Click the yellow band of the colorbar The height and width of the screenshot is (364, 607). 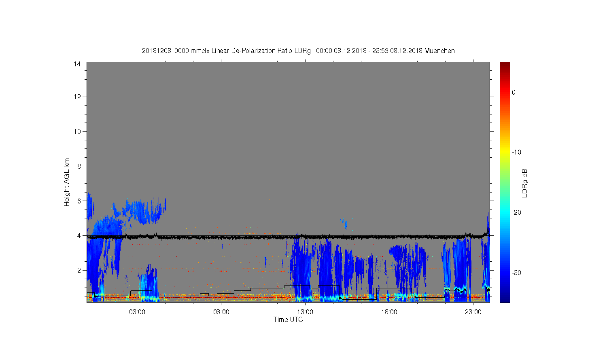pos(505,152)
